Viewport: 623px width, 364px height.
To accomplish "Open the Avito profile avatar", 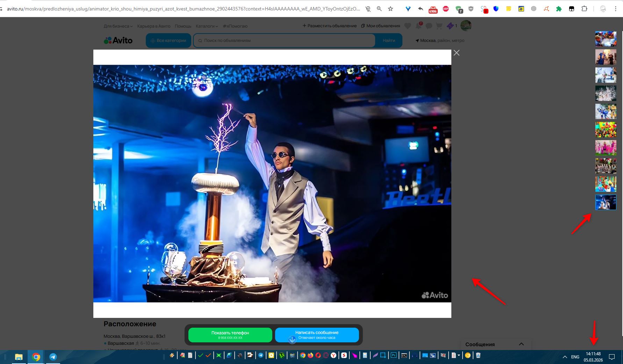I will [466, 26].
